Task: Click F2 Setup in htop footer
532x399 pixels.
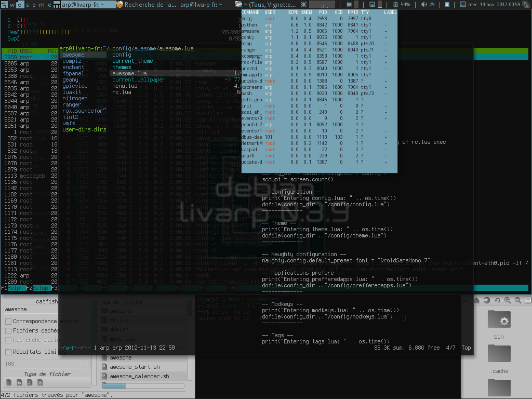Action: [38, 288]
